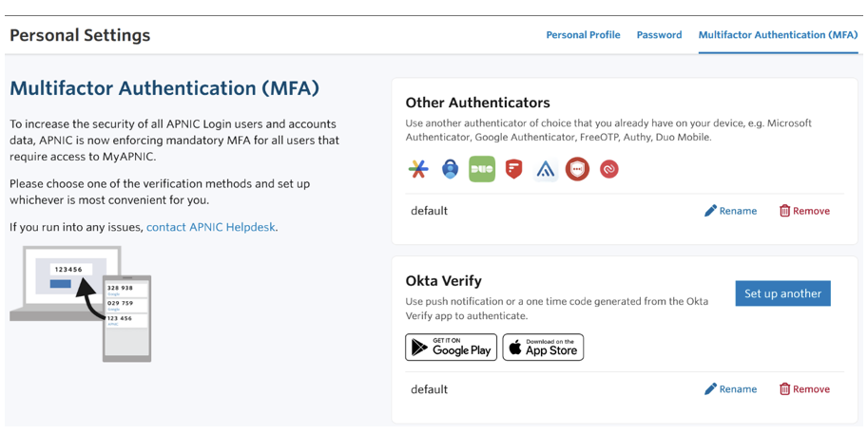
Task: Click pencil icon in Okta Verify row
Action: point(710,389)
